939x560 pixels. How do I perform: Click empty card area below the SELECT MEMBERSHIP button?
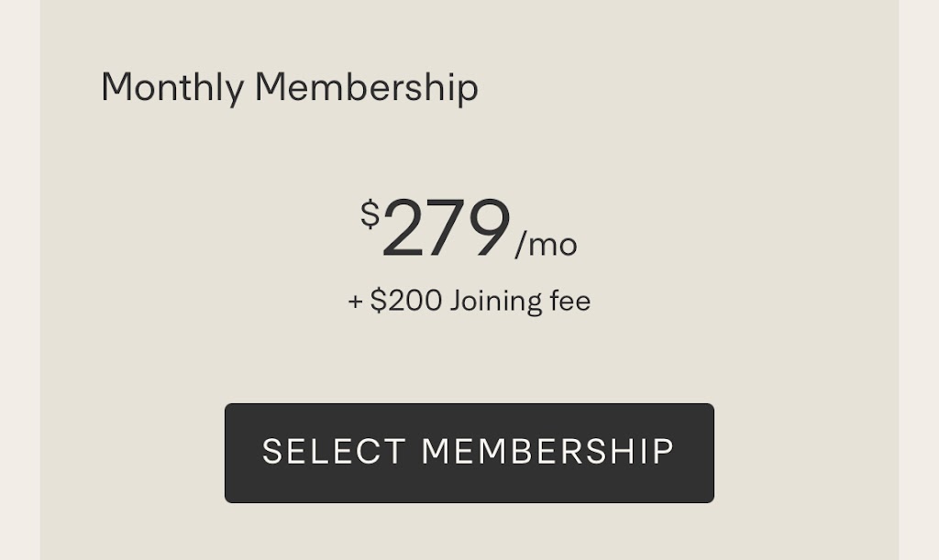[x=469, y=533]
